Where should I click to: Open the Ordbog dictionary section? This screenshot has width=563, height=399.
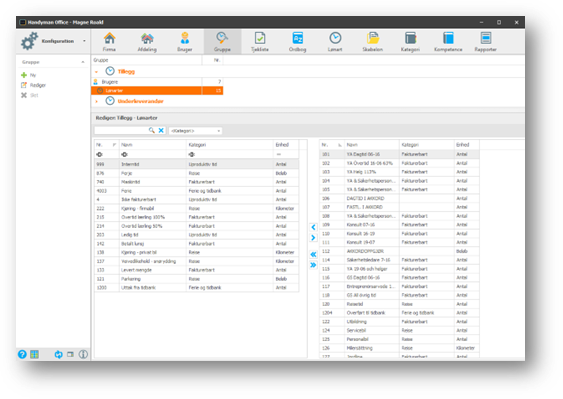pyautogui.click(x=298, y=42)
